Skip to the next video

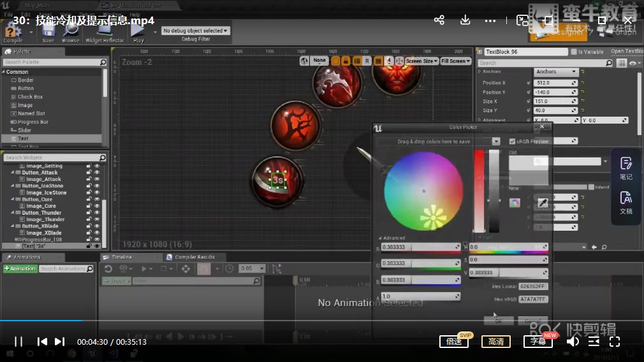click(x=59, y=342)
